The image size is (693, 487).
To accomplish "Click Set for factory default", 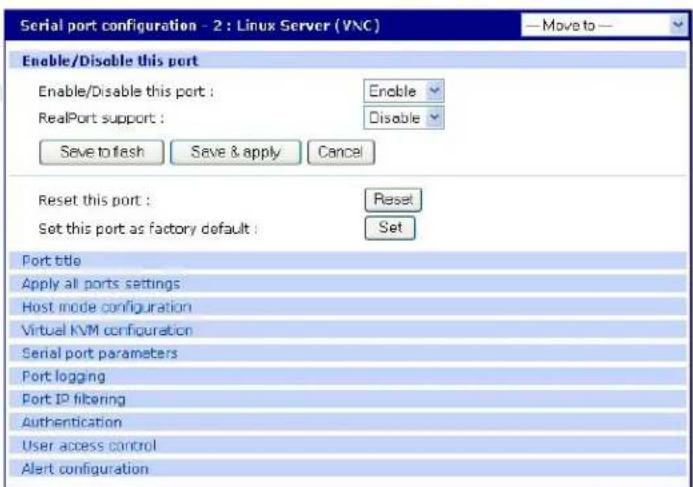I will click(x=390, y=228).
